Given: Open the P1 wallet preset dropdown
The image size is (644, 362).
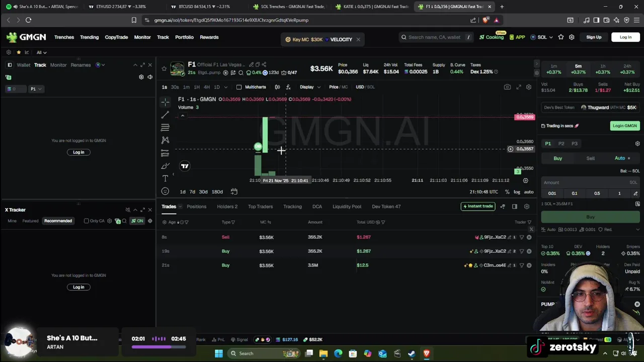Looking at the screenshot, I should pyautogui.click(x=36, y=89).
